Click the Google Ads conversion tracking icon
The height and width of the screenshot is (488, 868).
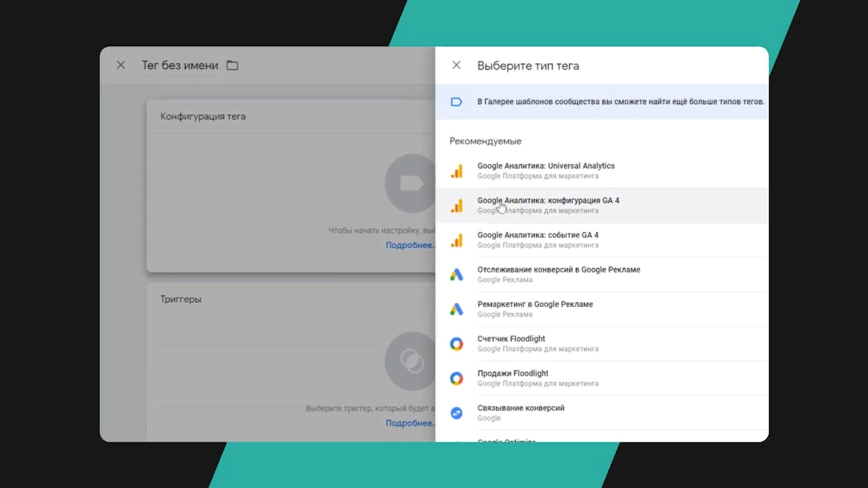point(457,275)
